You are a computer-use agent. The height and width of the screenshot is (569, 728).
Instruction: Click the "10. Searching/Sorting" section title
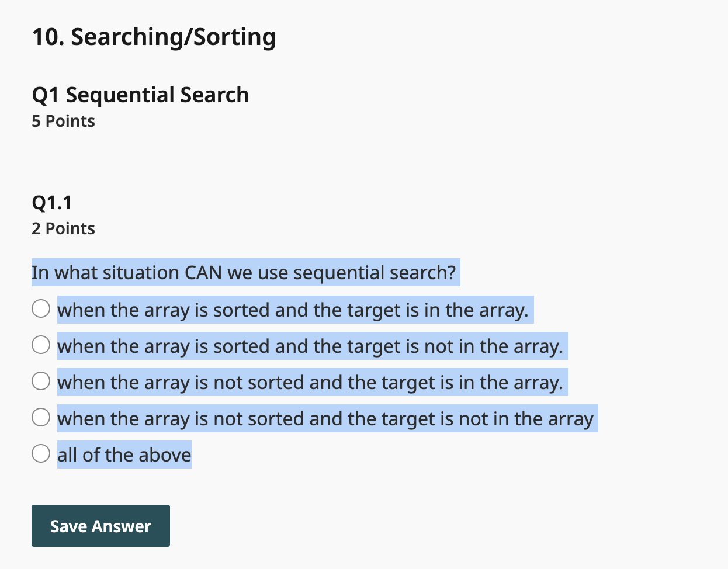point(154,36)
